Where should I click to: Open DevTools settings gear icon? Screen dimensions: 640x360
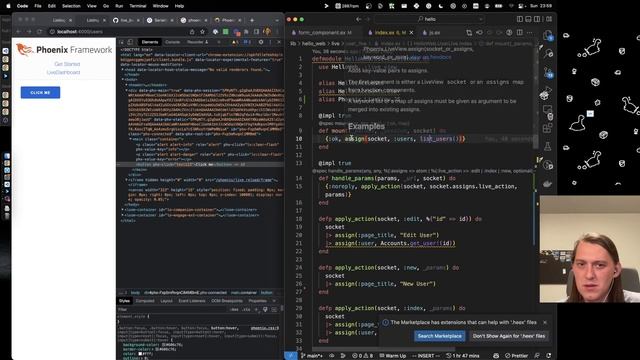(x=261, y=42)
